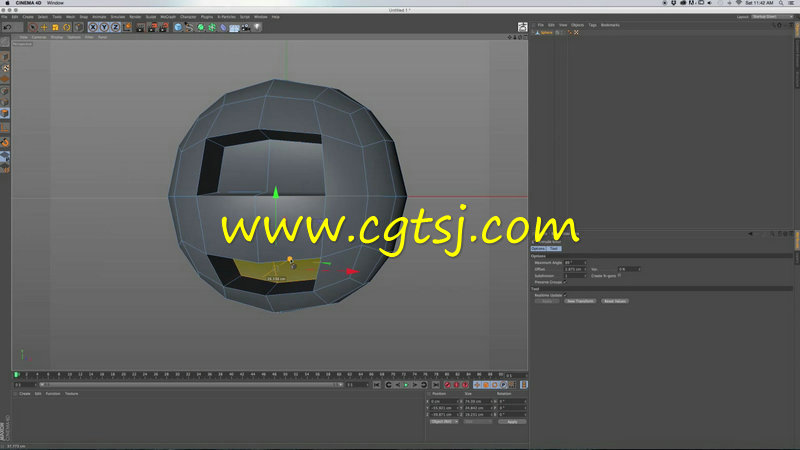Click the coordinate system icon
Screen dimensions: 800x450
(x=127, y=27)
